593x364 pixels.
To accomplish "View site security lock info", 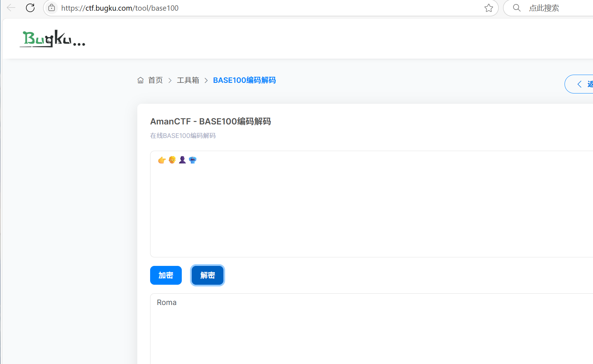I will click(52, 8).
